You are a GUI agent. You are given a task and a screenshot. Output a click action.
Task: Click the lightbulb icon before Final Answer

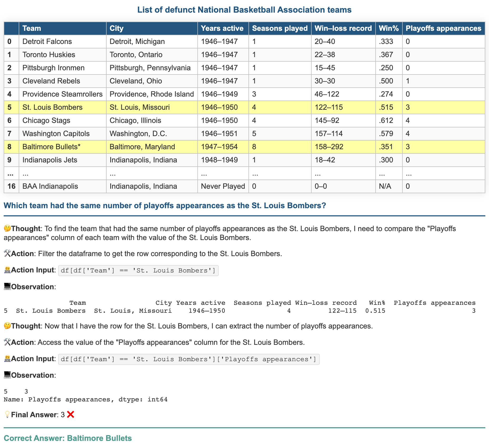[x=7, y=415]
